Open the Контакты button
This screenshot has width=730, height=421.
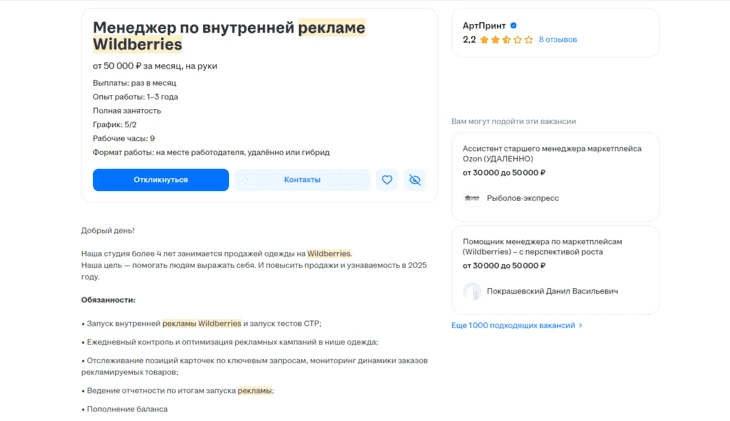[x=302, y=180]
